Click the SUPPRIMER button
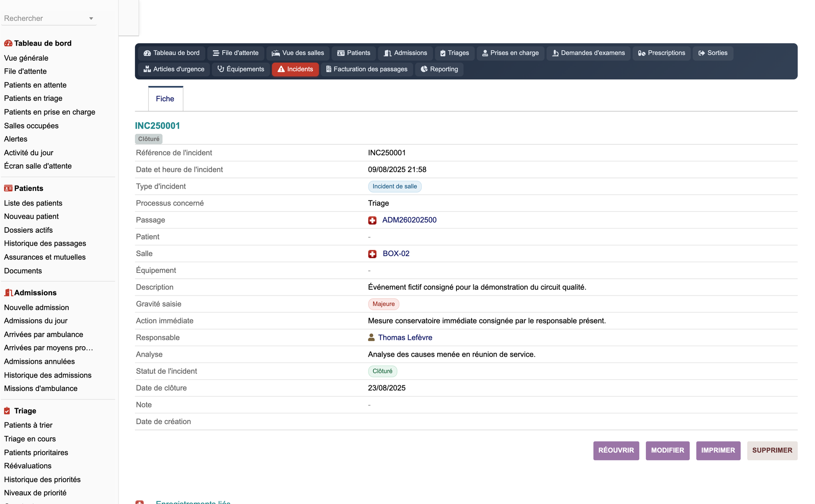Image resolution: width=815 pixels, height=504 pixels. tap(772, 450)
